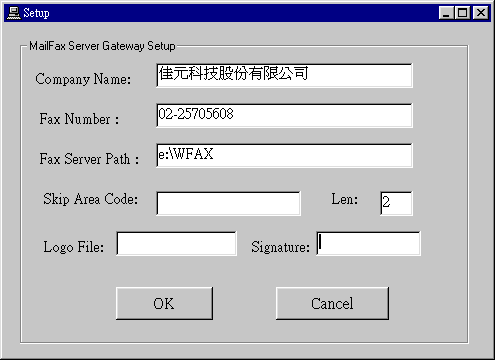Click the Len label

coord(344,199)
